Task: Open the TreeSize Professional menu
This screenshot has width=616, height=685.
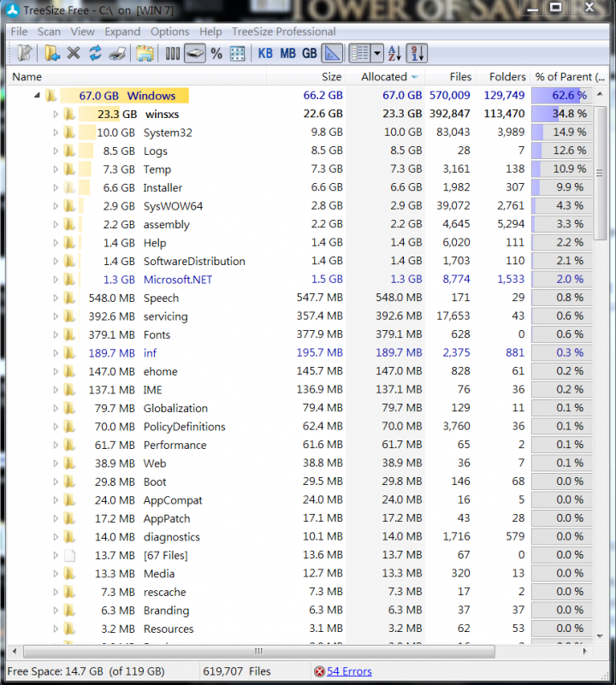Action: click(x=284, y=32)
